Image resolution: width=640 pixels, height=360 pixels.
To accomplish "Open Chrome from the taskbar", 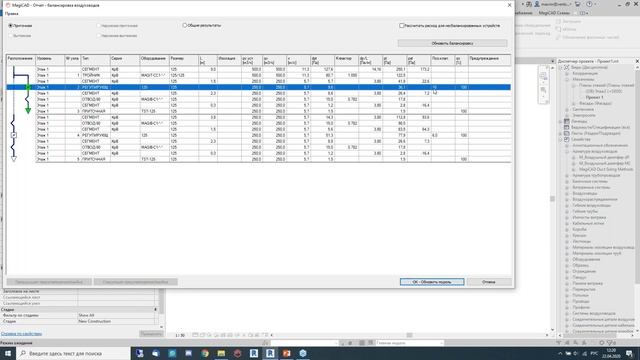I will [205, 353].
